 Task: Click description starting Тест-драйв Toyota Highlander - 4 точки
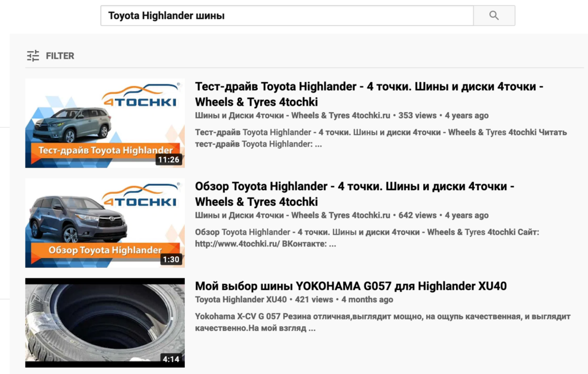(381, 138)
